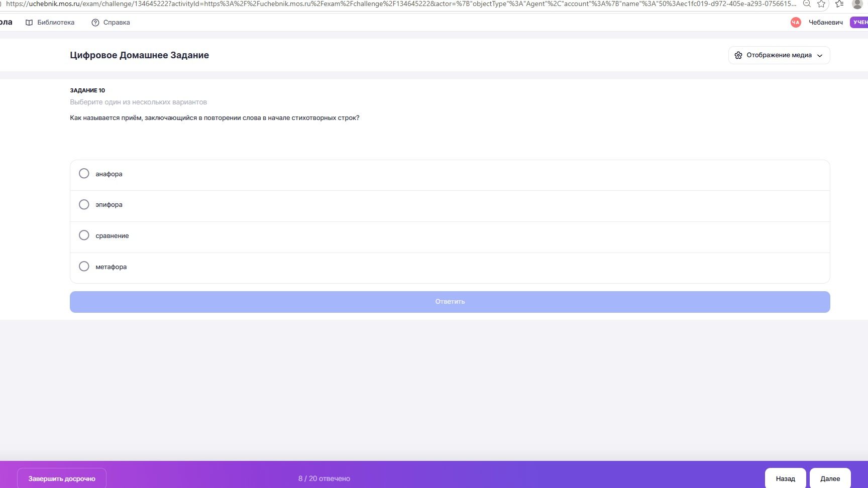
Task: Go forward with the Далее button
Action: (x=830, y=478)
